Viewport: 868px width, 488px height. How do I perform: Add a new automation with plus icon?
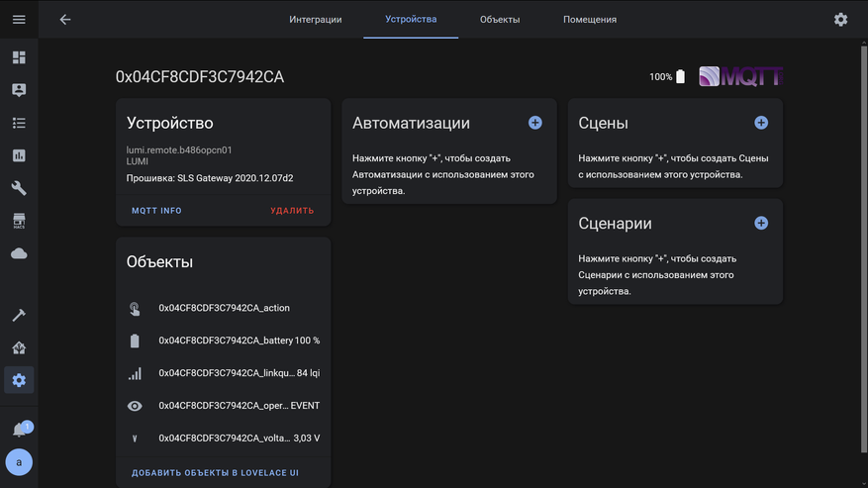coord(534,123)
